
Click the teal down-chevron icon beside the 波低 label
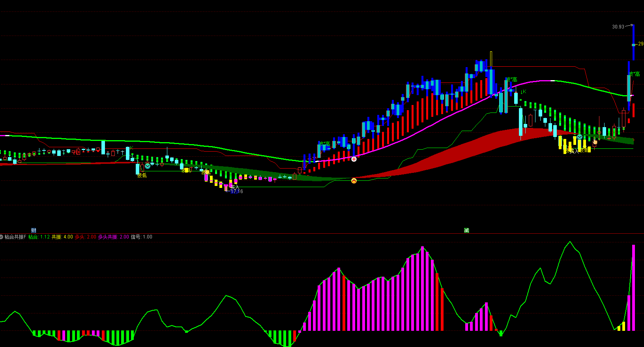(148, 166)
